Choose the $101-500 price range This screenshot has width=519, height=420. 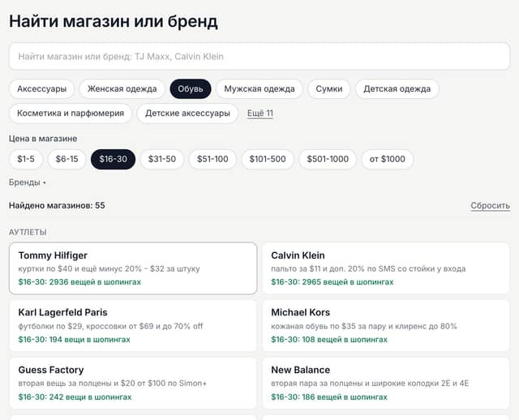[268, 159]
